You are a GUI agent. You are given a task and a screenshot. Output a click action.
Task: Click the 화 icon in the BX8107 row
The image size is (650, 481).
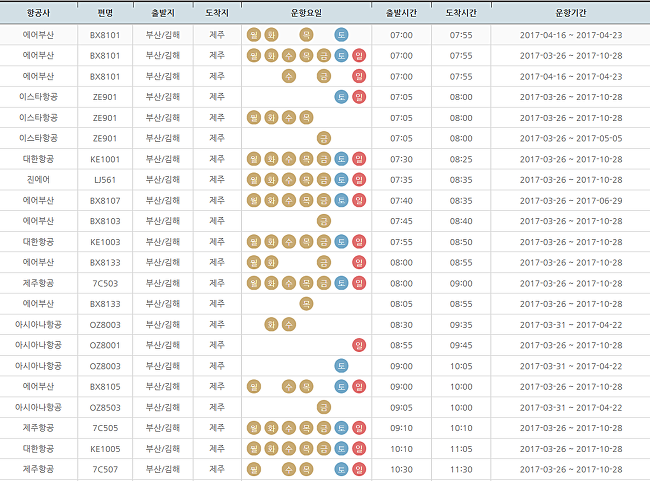(271, 200)
